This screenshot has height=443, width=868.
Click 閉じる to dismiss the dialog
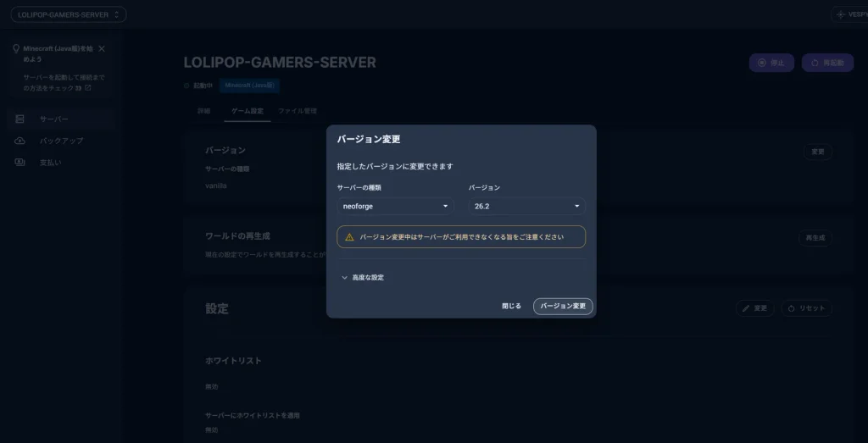[x=511, y=307]
